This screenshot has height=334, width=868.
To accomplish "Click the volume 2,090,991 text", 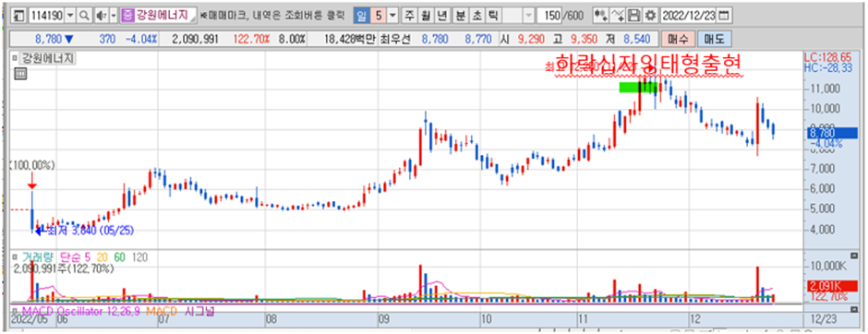I will coord(195,40).
